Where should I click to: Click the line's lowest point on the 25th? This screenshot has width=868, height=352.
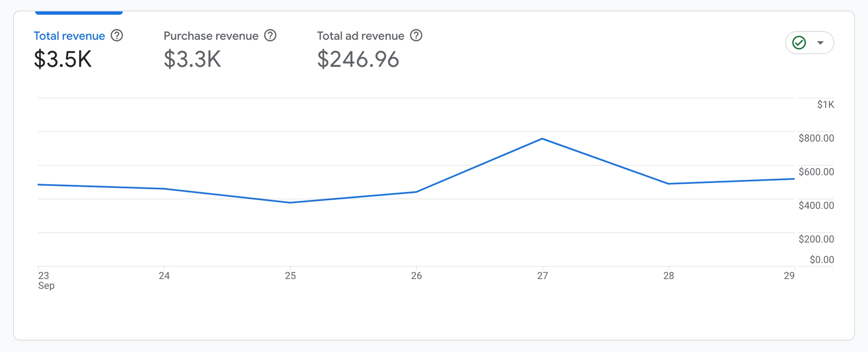coord(290,203)
